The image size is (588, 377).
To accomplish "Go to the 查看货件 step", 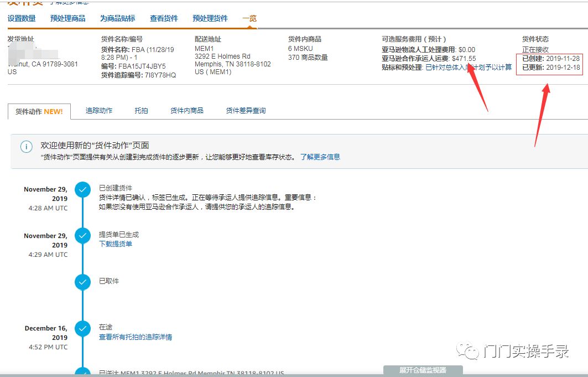I will pyautogui.click(x=164, y=18).
